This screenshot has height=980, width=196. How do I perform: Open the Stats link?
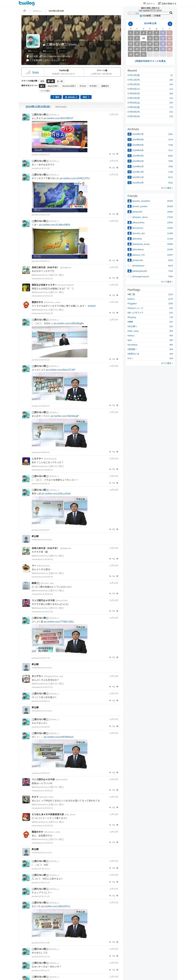tap(35, 72)
